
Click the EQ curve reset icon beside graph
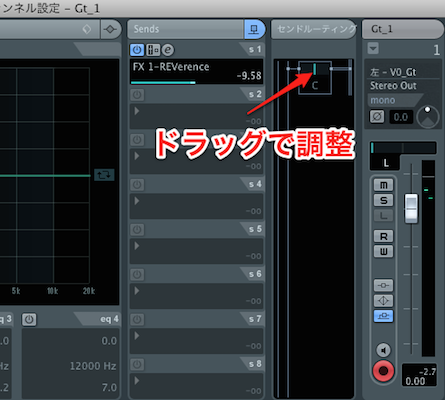pyautogui.click(x=104, y=175)
